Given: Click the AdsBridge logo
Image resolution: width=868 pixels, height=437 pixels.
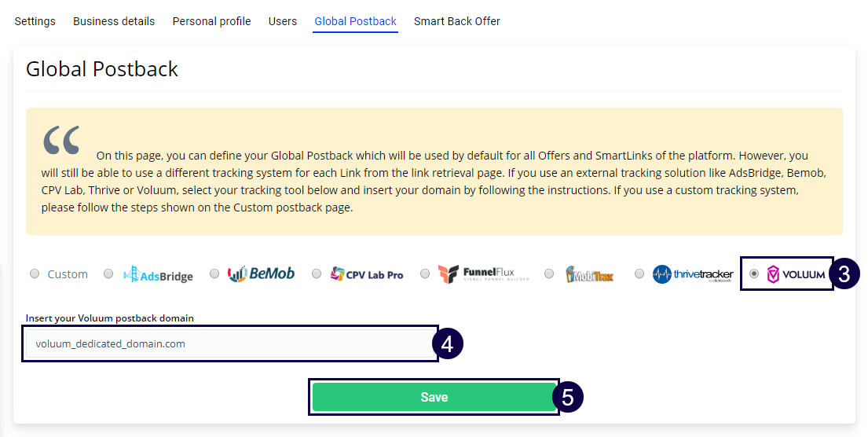Looking at the screenshot, I should [158, 274].
